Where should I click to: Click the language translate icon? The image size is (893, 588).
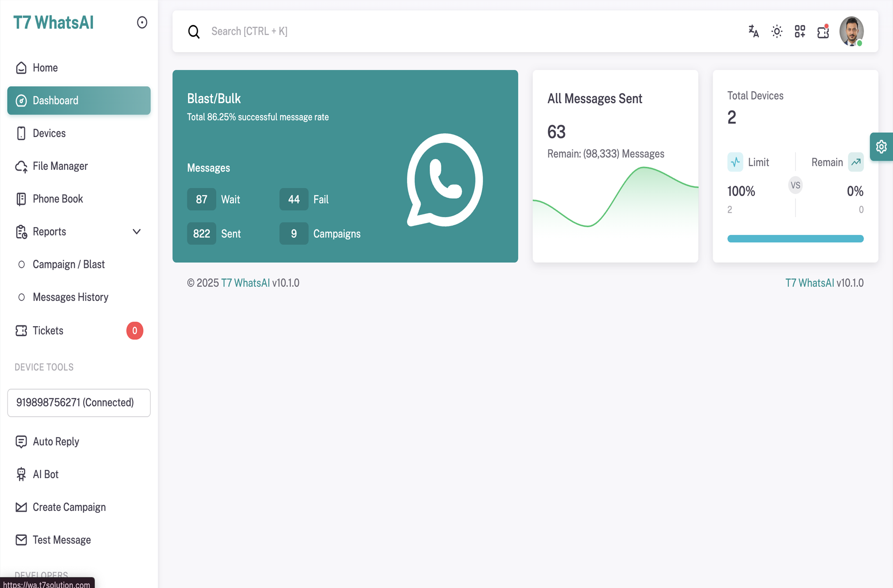click(x=753, y=32)
